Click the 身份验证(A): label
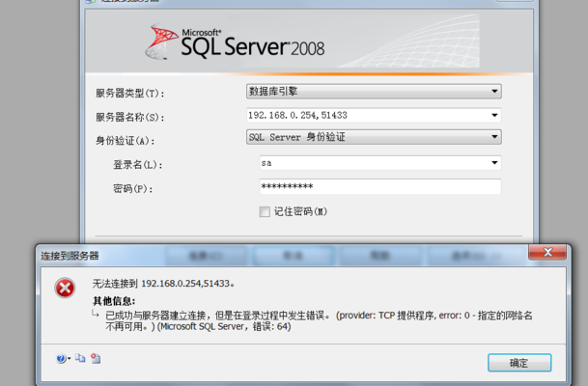This screenshot has width=588, height=386. pyautogui.click(x=126, y=141)
